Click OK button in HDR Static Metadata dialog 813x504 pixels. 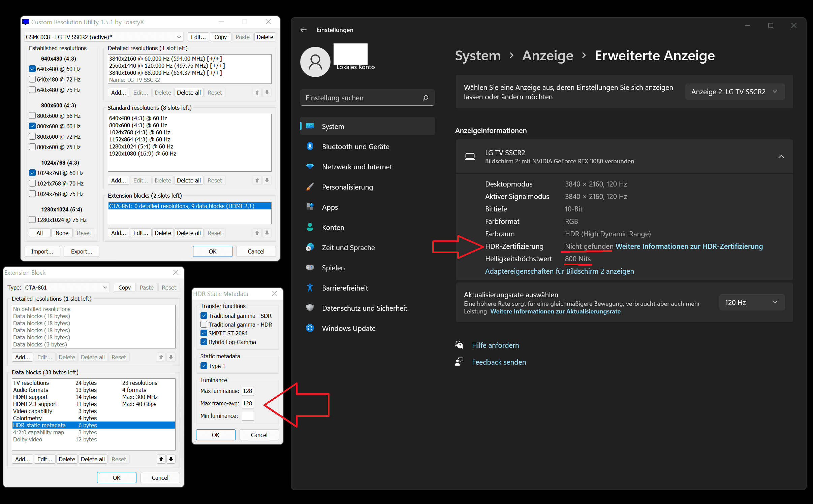click(216, 435)
